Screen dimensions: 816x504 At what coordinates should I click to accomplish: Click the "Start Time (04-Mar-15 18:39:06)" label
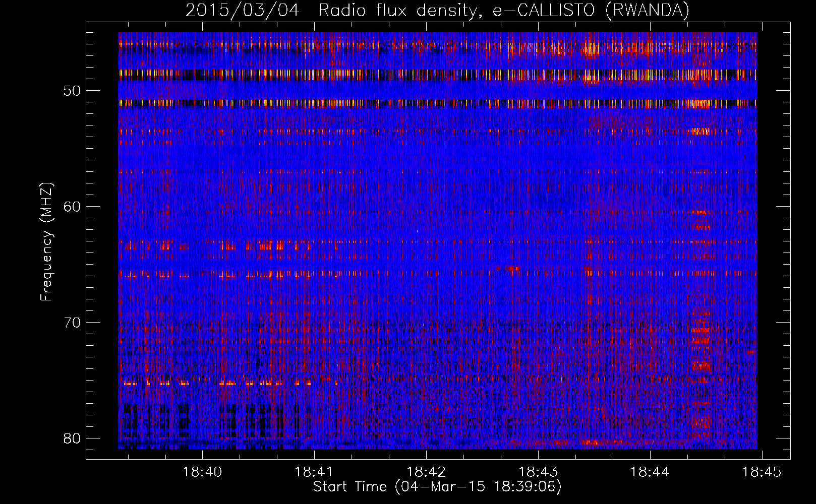437,487
